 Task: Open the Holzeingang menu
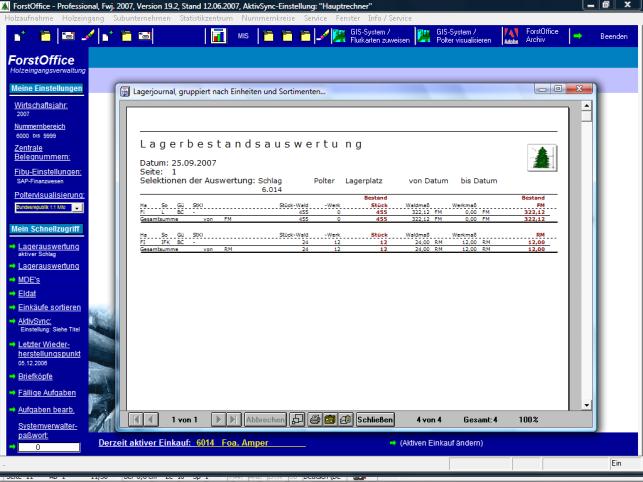[83, 18]
